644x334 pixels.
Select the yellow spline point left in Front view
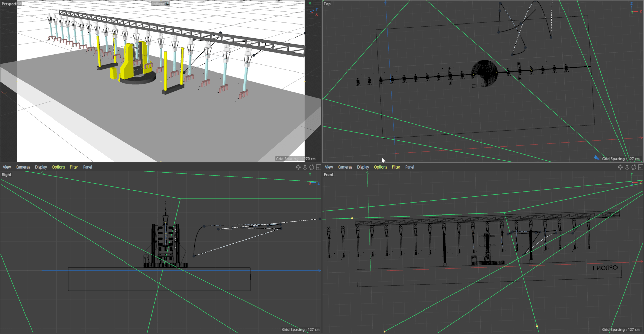(x=352, y=218)
